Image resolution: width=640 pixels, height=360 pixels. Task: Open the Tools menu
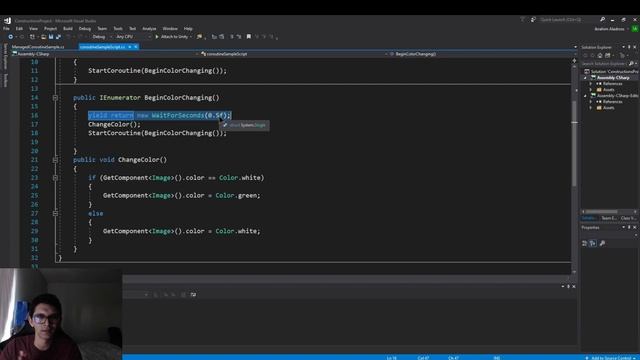pos(118,29)
